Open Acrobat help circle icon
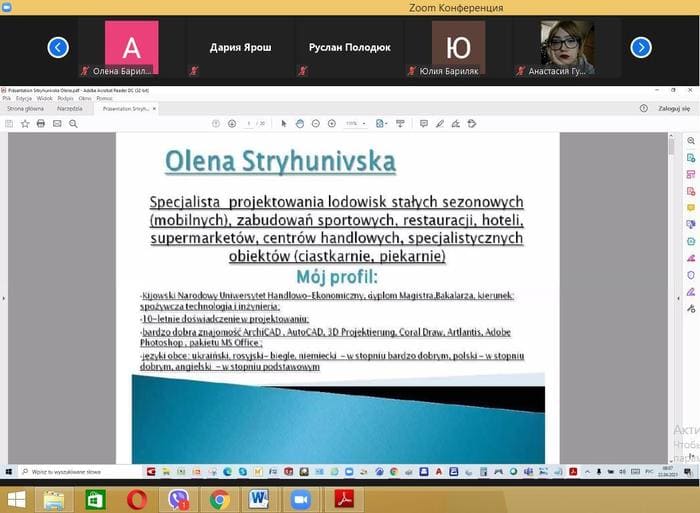 point(643,108)
